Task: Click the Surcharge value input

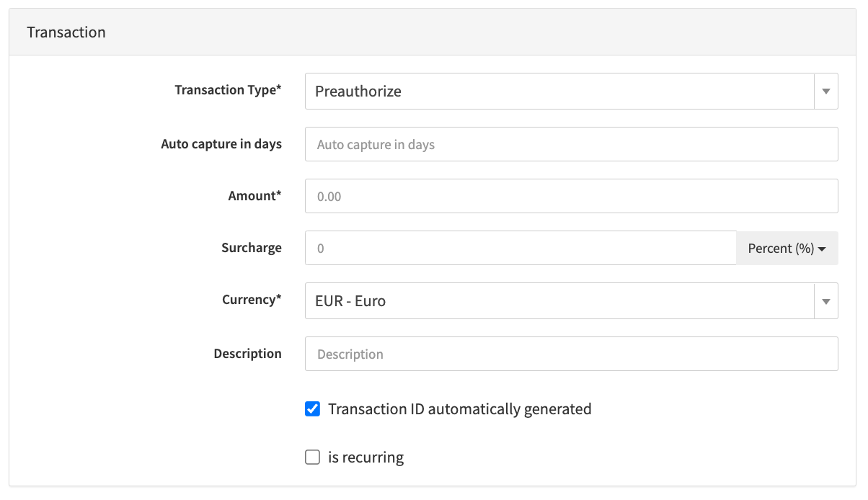Action: [520, 249]
